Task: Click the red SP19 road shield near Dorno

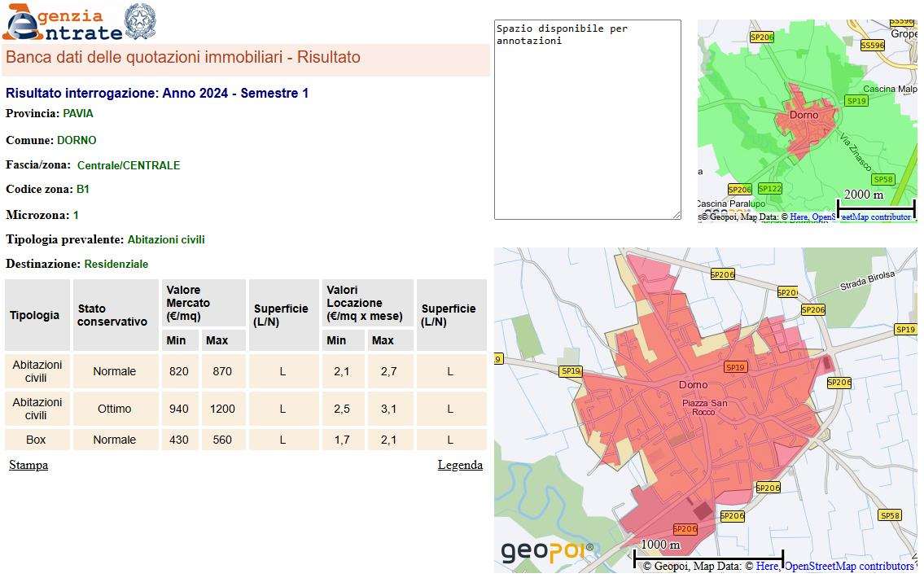Action: [735, 367]
